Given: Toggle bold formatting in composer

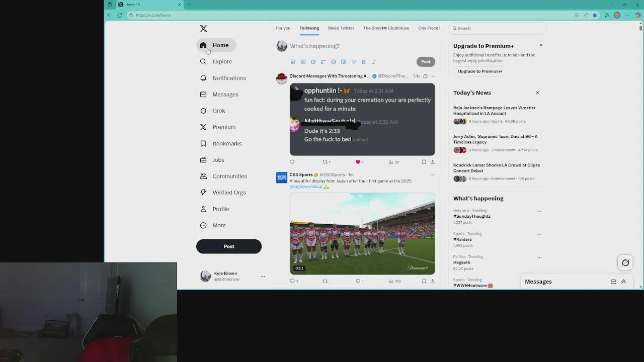Looking at the screenshot, I should point(364,62).
